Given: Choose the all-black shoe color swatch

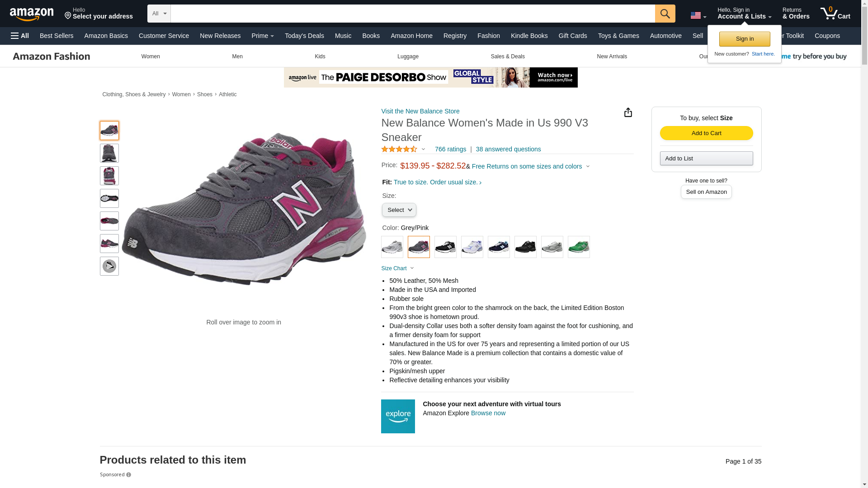Looking at the screenshot, I should point(525,247).
